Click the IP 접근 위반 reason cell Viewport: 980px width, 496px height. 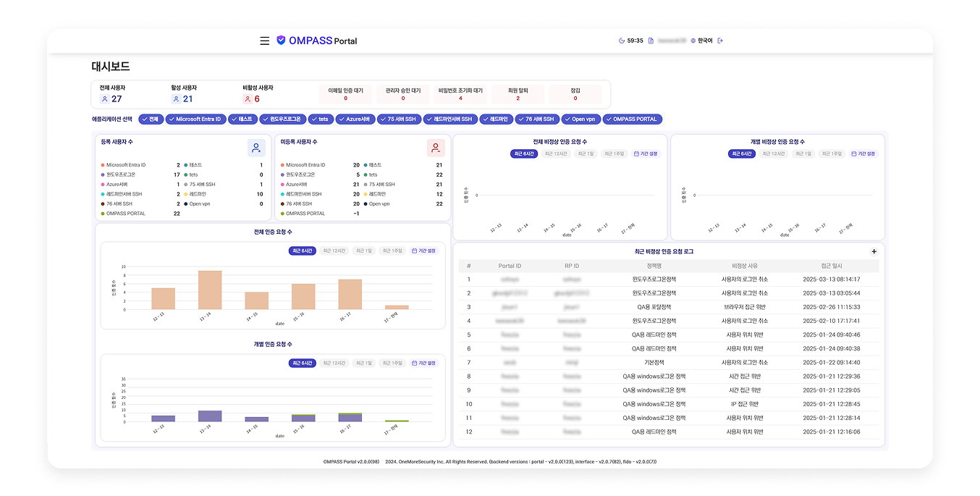coord(745,404)
